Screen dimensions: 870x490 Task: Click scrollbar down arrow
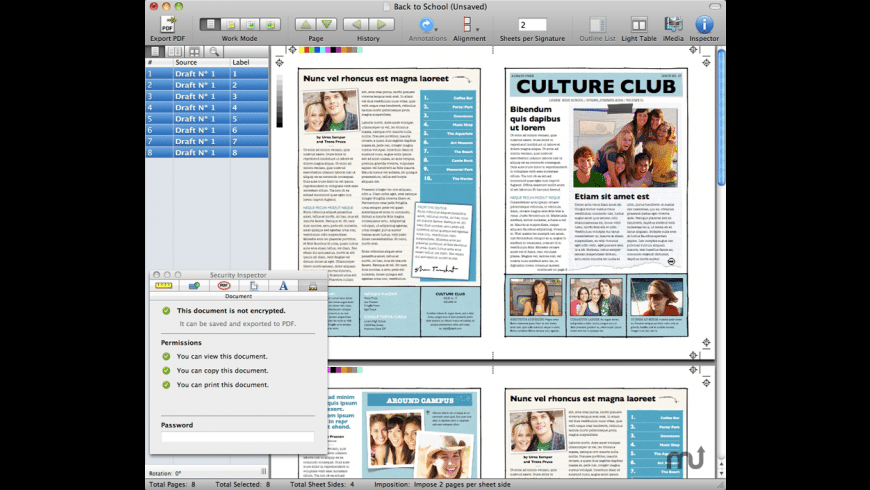(721, 473)
